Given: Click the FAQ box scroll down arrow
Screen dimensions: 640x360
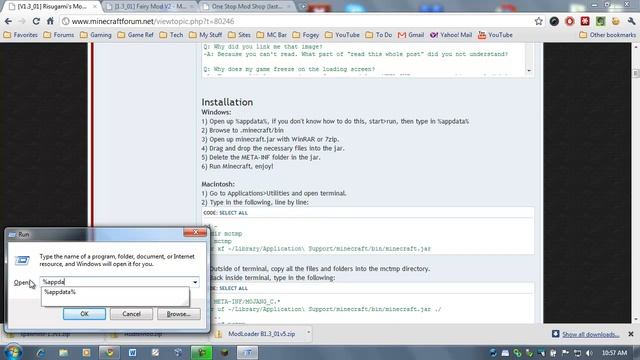Looking at the screenshot, I should click(529, 71).
